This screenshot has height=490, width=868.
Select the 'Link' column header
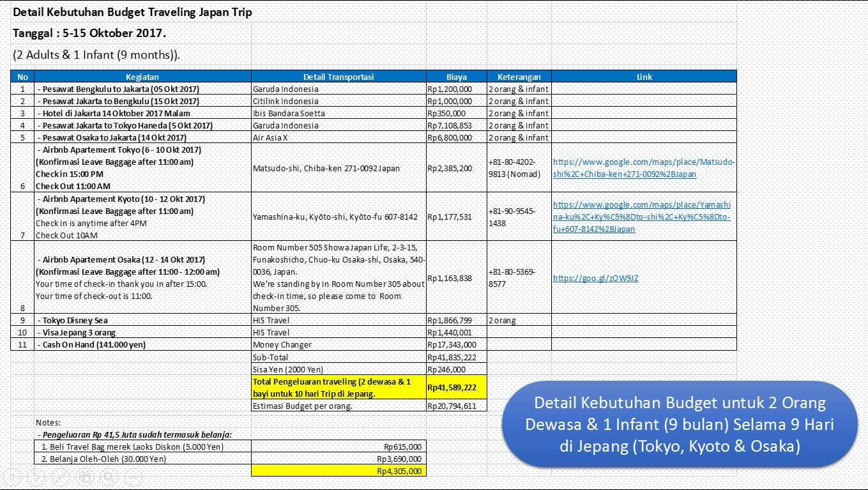coord(644,77)
